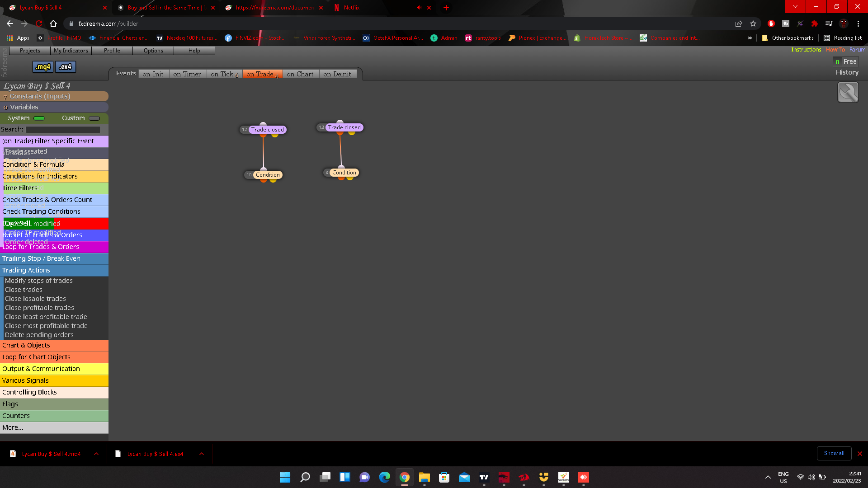Image resolution: width=868 pixels, height=488 pixels.
Task: Focus the block Search field
Action: [x=63, y=130]
